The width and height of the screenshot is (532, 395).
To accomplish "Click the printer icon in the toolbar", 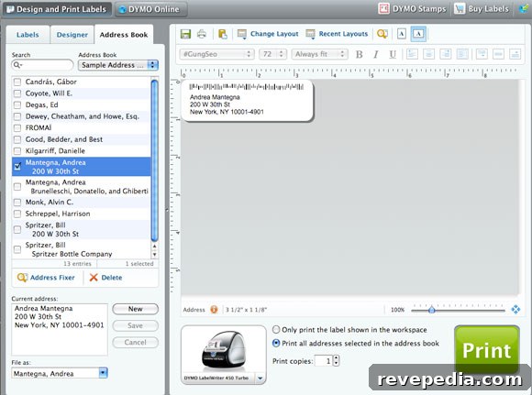I will click(x=202, y=34).
